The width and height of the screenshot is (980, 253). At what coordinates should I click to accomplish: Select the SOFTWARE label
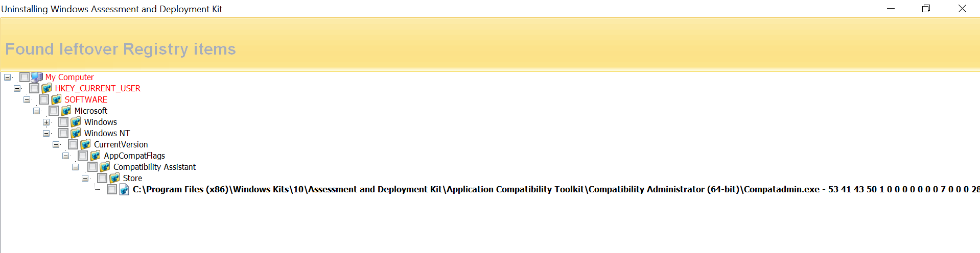[x=86, y=99]
